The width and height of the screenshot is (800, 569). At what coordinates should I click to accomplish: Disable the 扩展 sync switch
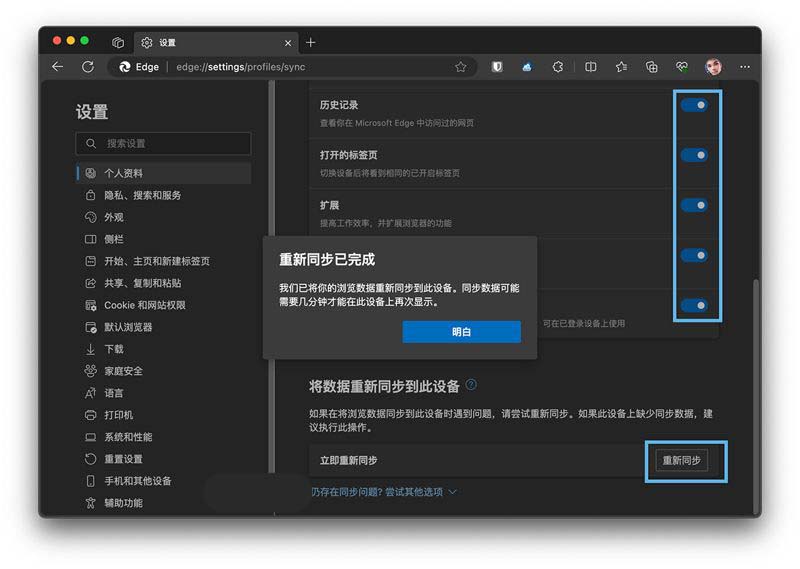[693, 205]
